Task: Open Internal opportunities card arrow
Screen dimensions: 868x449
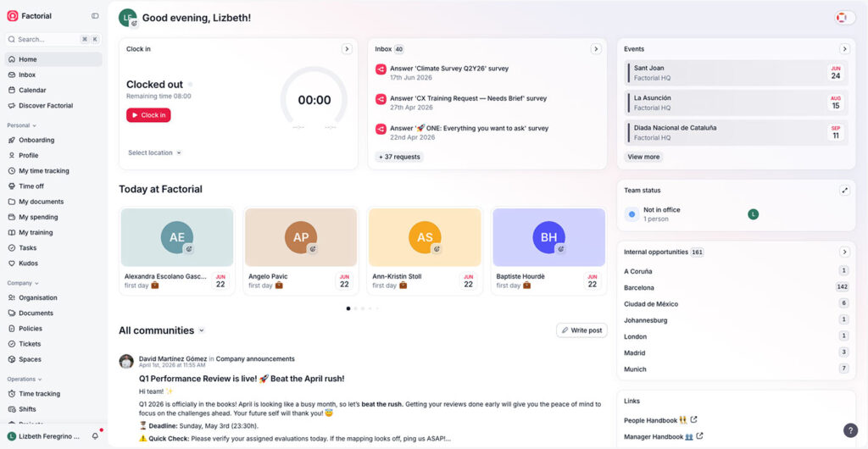Action: pyautogui.click(x=844, y=252)
